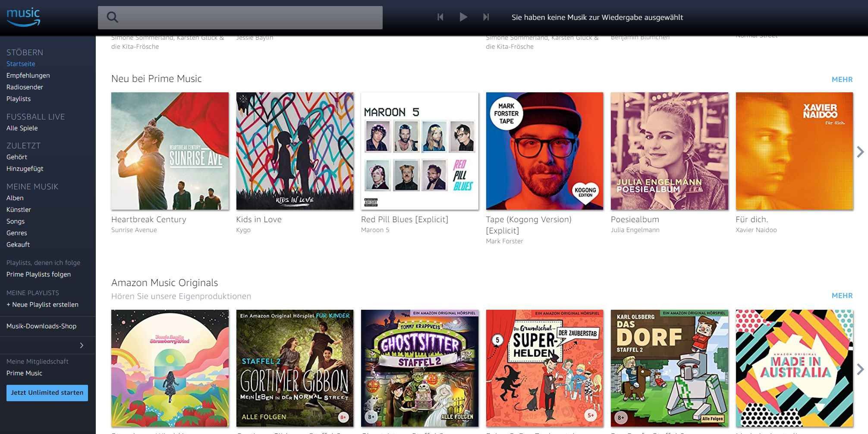The height and width of the screenshot is (434, 868).
Task: Open recently Hinzugefügt list
Action: coord(25,169)
